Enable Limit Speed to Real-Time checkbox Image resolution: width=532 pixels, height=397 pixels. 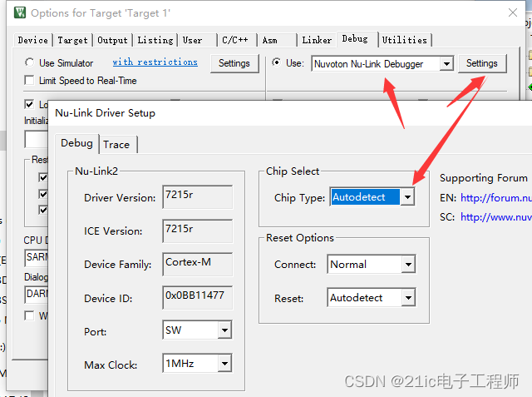tap(30, 81)
